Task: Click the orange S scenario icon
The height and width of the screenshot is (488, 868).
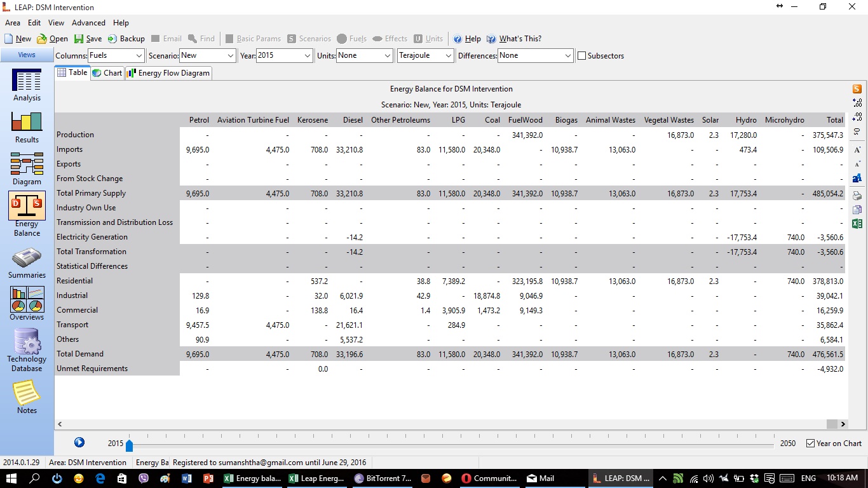Action: pos(857,89)
